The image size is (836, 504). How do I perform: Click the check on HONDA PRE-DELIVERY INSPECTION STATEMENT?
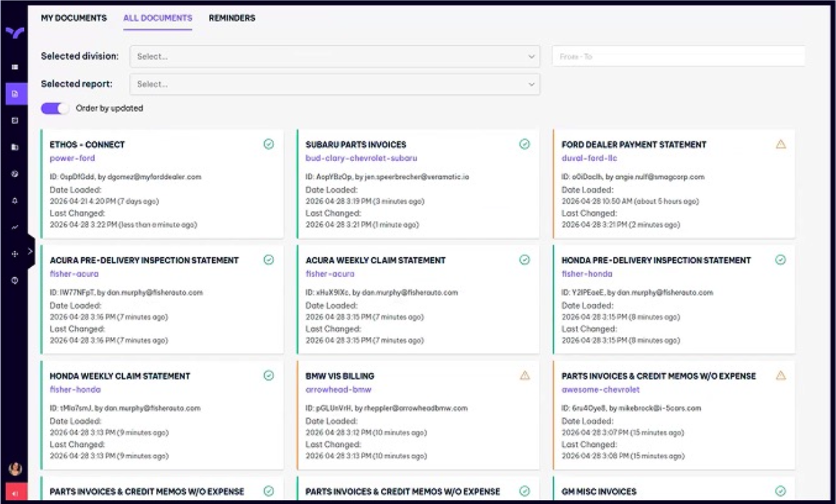tap(781, 260)
